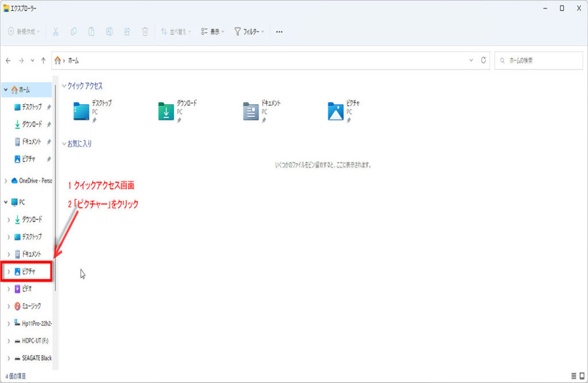Viewport: 588px width, 383px height.
Task: Collapse the Quick Access section header
Action: click(x=64, y=86)
